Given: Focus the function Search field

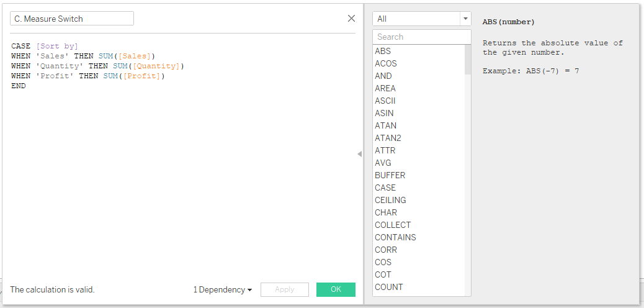Looking at the screenshot, I should pyautogui.click(x=421, y=37).
